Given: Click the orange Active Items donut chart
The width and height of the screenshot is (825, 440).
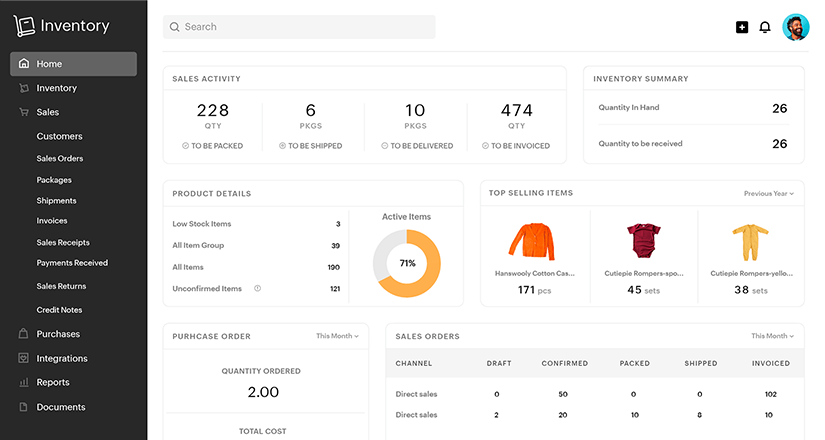Looking at the screenshot, I should point(407,263).
